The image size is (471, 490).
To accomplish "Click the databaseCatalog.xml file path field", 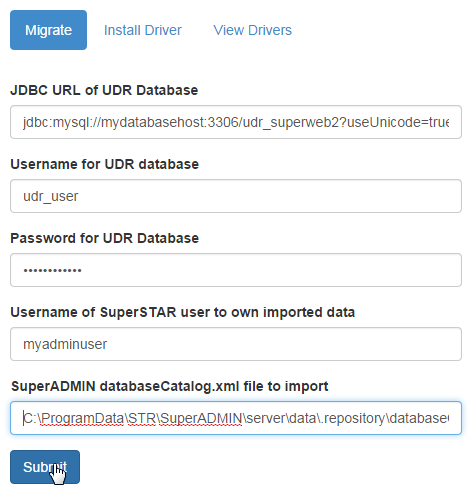I will coord(236,418).
